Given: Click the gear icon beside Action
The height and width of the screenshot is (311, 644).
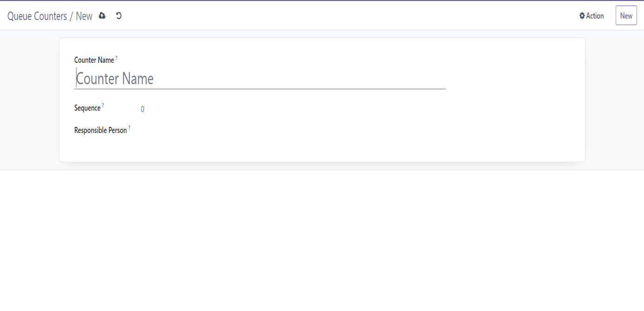Looking at the screenshot, I should tap(582, 16).
